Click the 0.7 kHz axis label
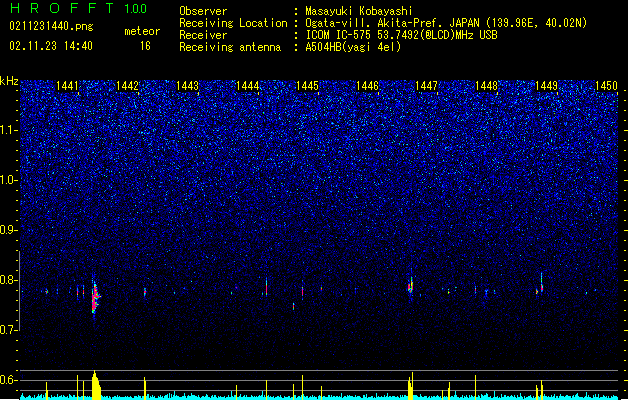629x400 pixels. pyautogui.click(x=9, y=330)
